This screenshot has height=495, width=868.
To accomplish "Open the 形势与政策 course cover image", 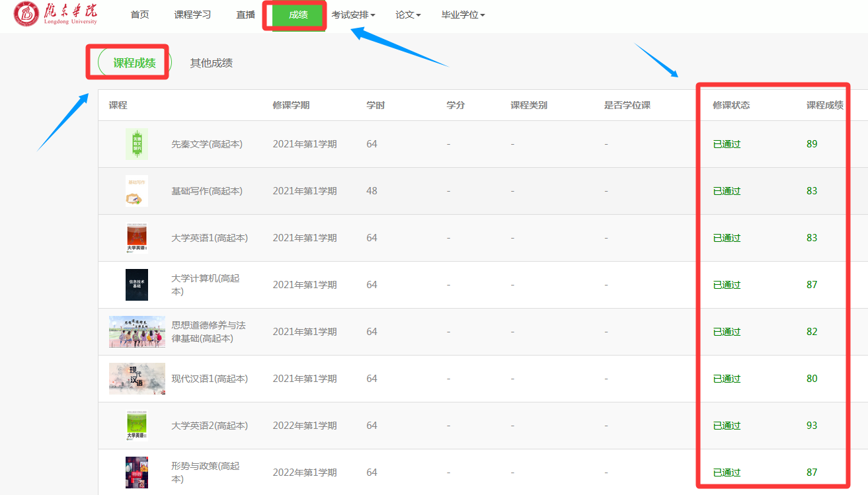I will point(136,473).
